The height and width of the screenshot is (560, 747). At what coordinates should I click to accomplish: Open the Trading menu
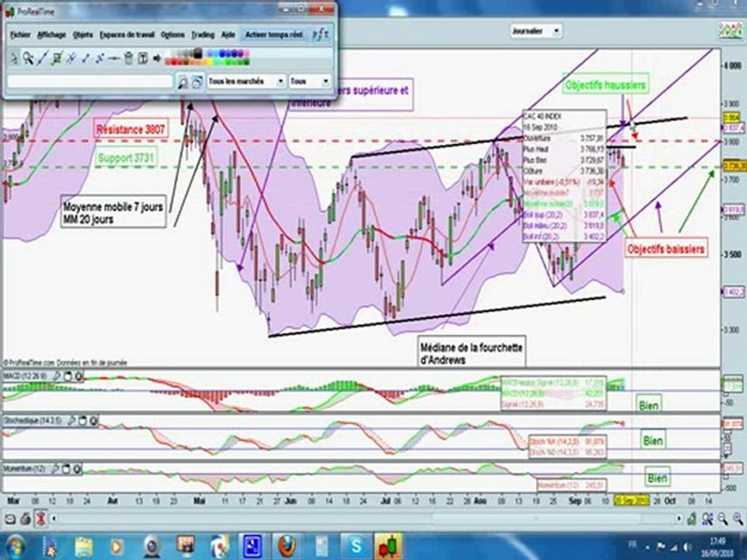click(203, 35)
